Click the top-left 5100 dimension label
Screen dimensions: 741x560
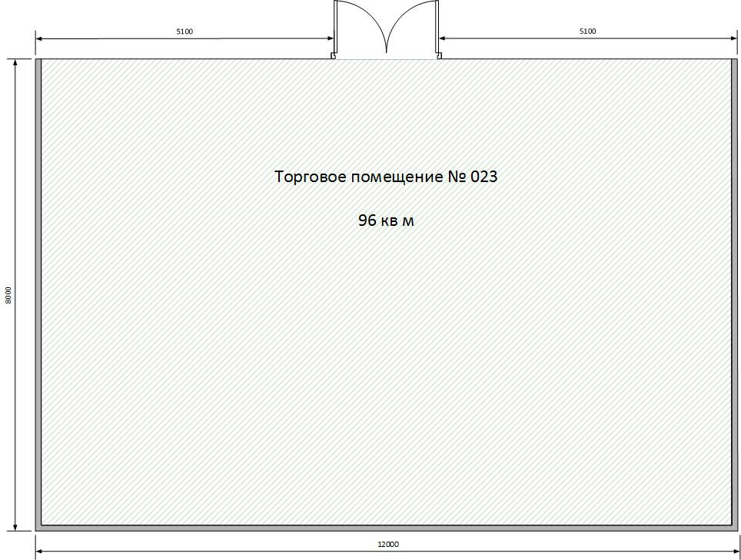[184, 31]
